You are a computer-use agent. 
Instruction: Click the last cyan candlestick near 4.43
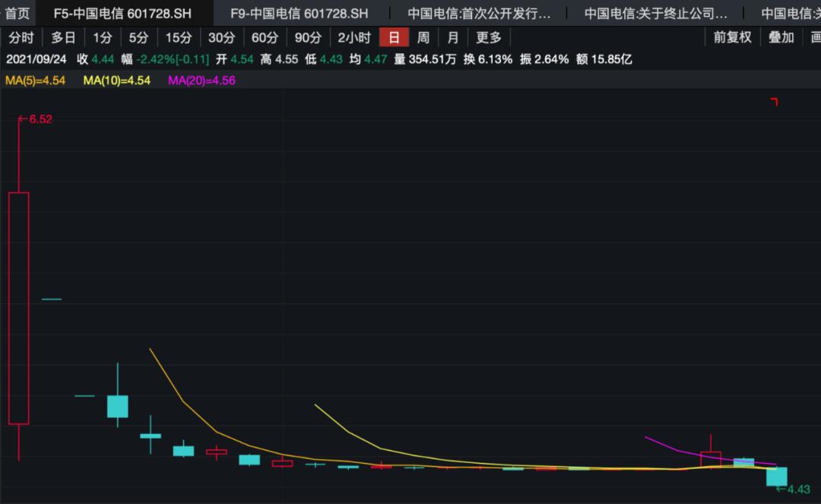(x=776, y=477)
